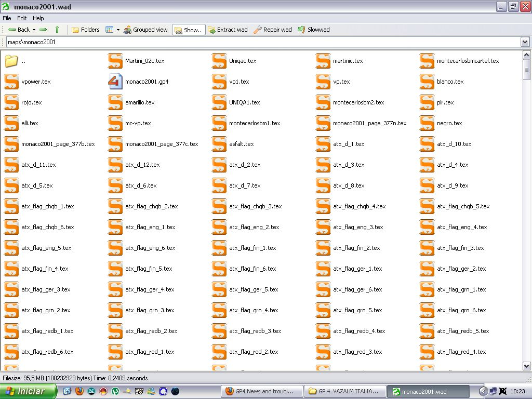Click the view mode icon
The image size is (532, 399).
(109, 30)
